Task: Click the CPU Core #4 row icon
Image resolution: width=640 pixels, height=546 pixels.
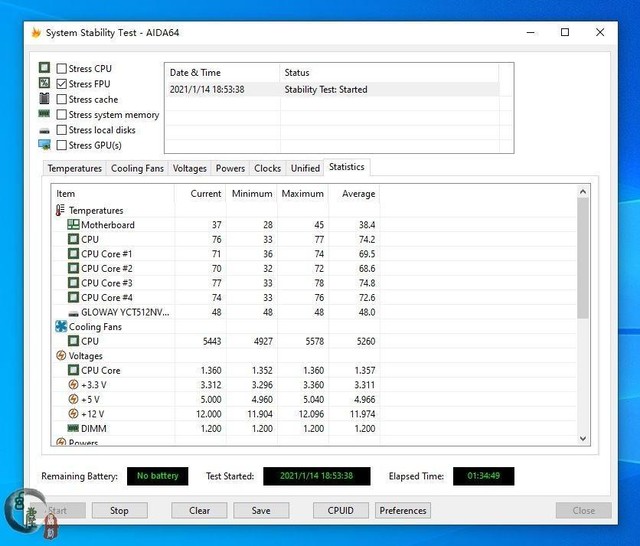Action: [73, 297]
